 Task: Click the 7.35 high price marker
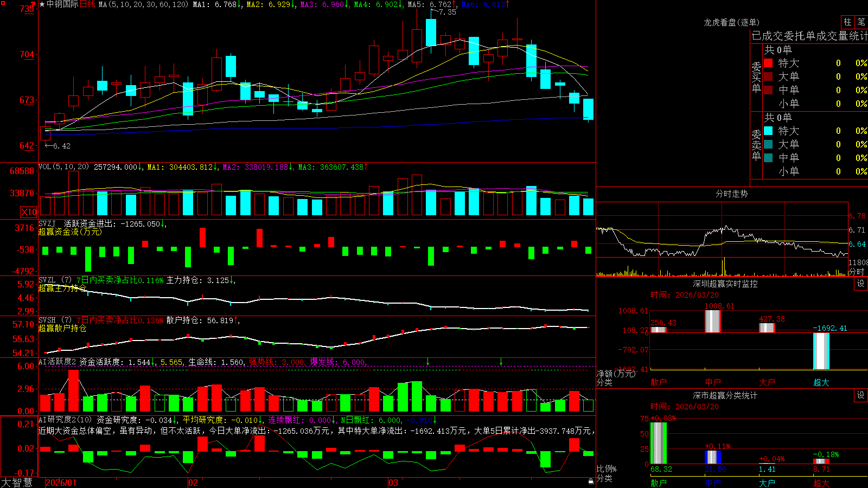point(447,12)
